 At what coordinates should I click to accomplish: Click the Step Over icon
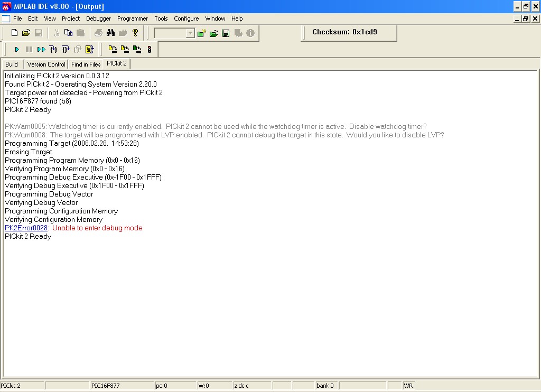click(66, 49)
